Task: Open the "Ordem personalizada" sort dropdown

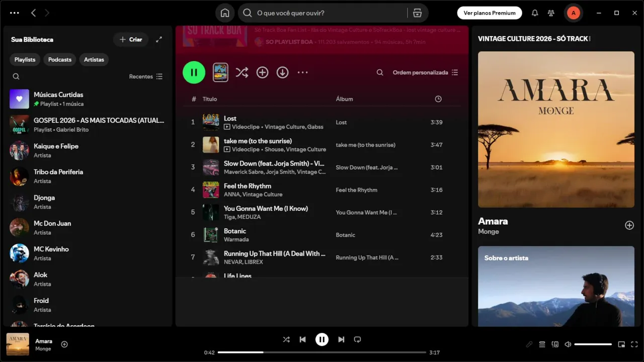Action: tap(425, 72)
